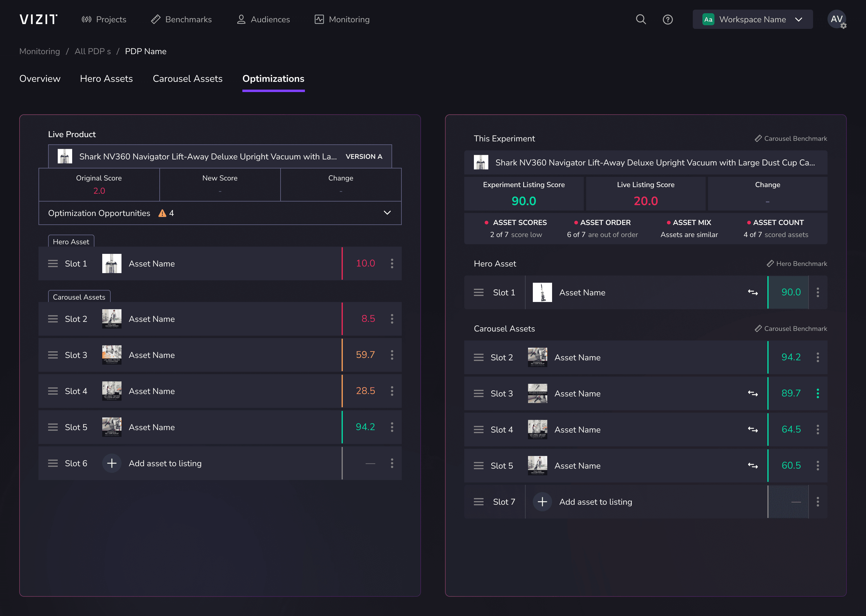
Task: Click Monitoring breadcrumb link
Action: [39, 51]
